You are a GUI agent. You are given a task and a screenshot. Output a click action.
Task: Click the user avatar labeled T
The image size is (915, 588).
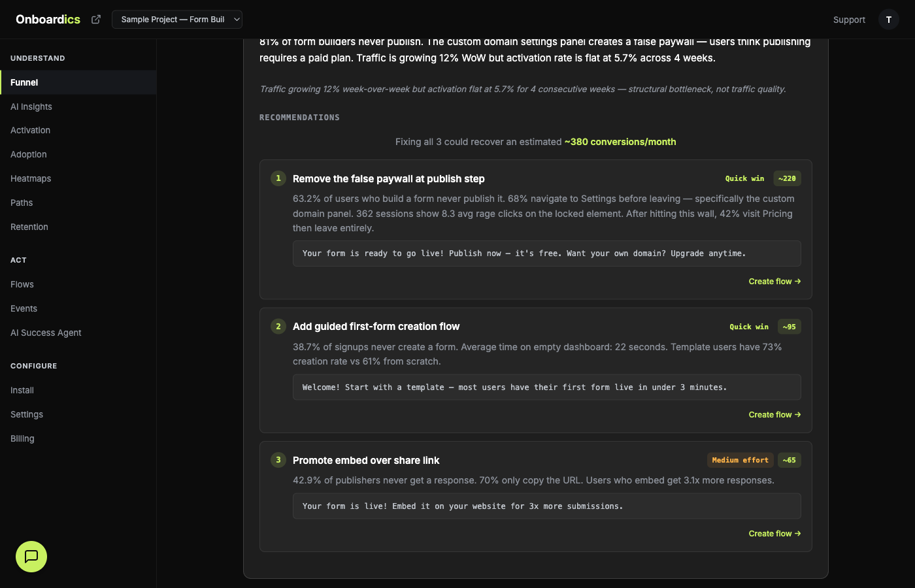pyautogui.click(x=888, y=20)
